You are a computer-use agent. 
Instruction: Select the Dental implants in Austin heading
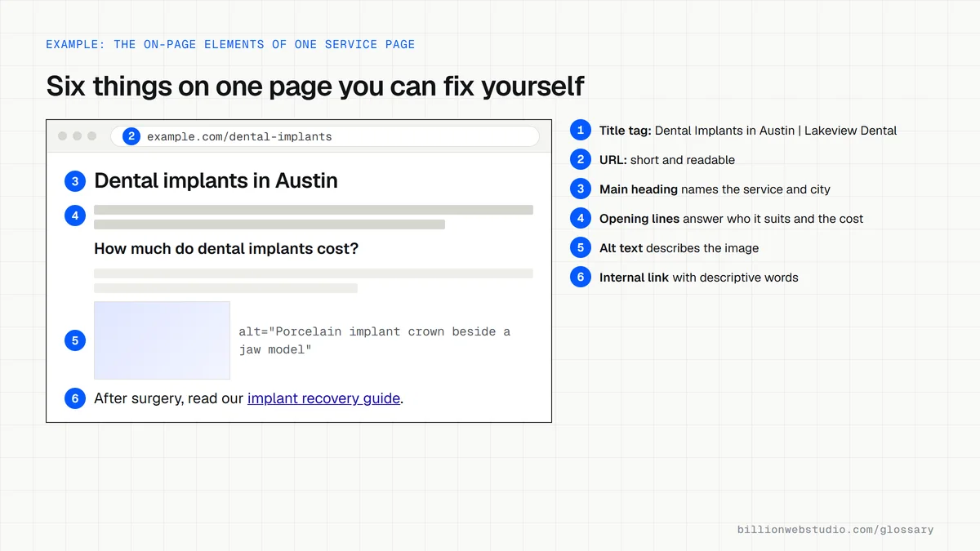[216, 180]
